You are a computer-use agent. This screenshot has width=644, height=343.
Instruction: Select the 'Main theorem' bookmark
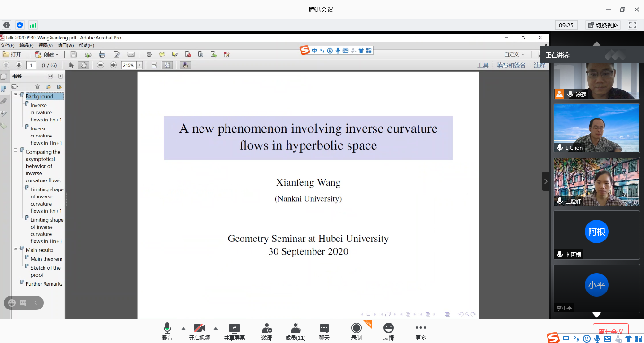point(46,259)
